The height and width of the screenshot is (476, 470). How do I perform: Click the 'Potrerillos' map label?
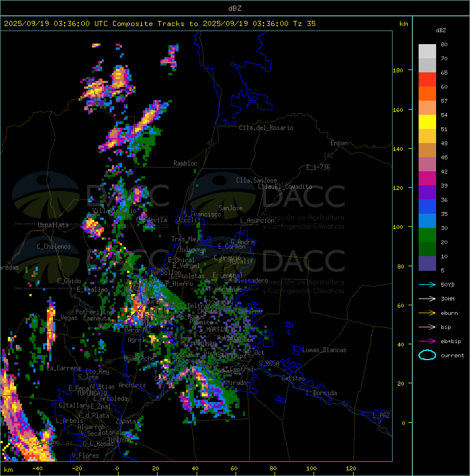pos(94,312)
